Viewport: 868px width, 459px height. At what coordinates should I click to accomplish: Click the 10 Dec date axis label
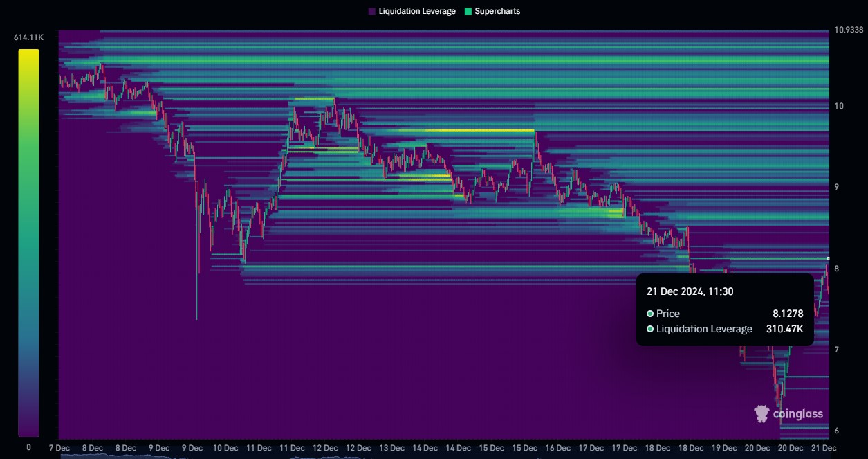pyautogui.click(x=225, y=448)
